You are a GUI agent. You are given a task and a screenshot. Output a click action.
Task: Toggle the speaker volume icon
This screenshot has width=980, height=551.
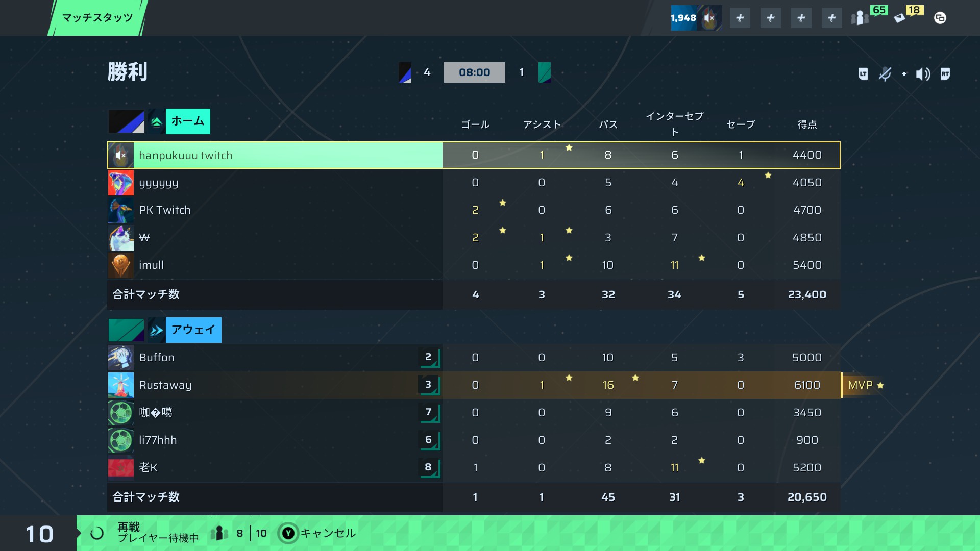click(923, 74)
